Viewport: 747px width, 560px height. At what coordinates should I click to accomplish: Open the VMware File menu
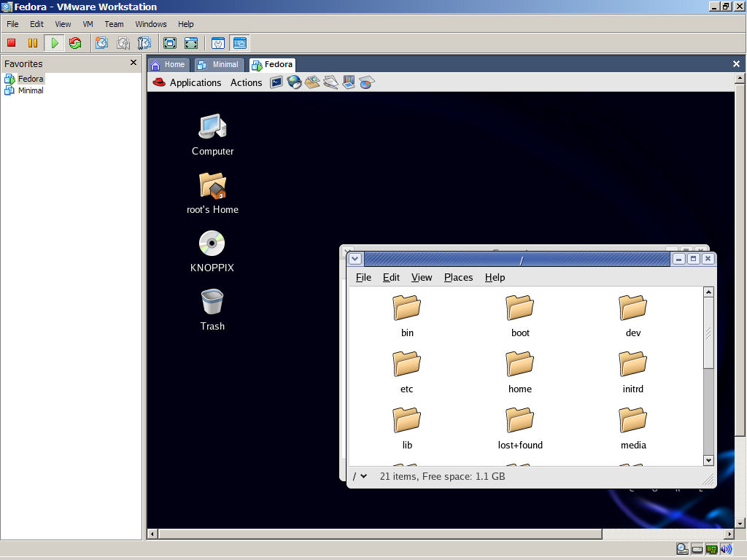pos(12,24)
